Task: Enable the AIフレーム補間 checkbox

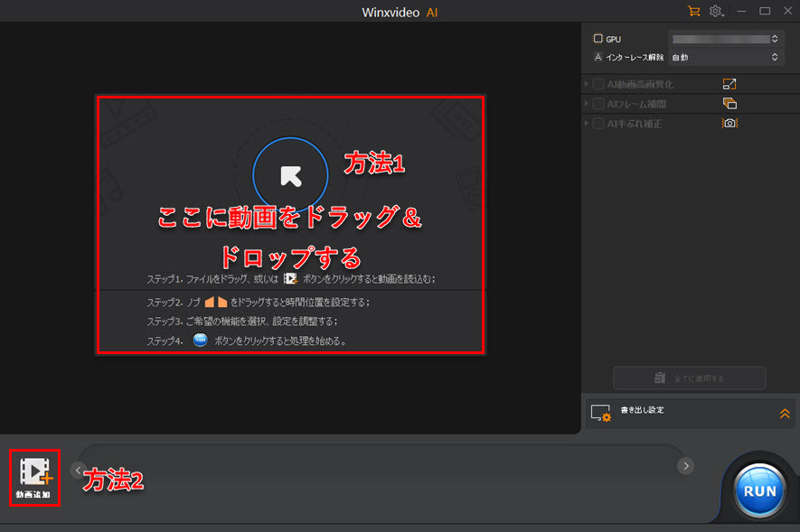Action: tap(598, 104)
